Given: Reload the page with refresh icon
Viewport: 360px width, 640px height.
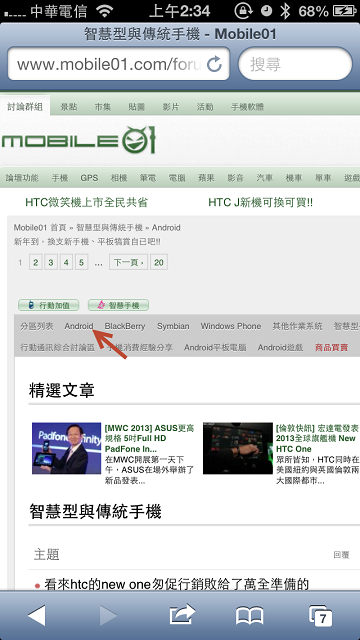Looking at the screenshot, I should point(214,64).
